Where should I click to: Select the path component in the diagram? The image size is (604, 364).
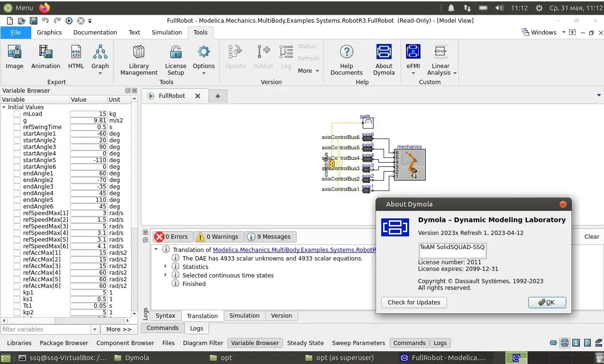[368, 123]
